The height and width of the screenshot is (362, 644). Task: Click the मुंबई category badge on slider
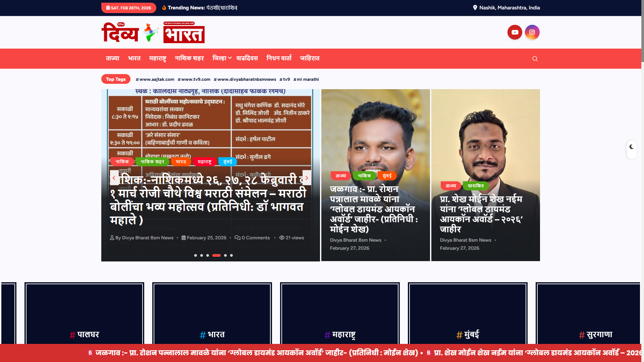227,162
